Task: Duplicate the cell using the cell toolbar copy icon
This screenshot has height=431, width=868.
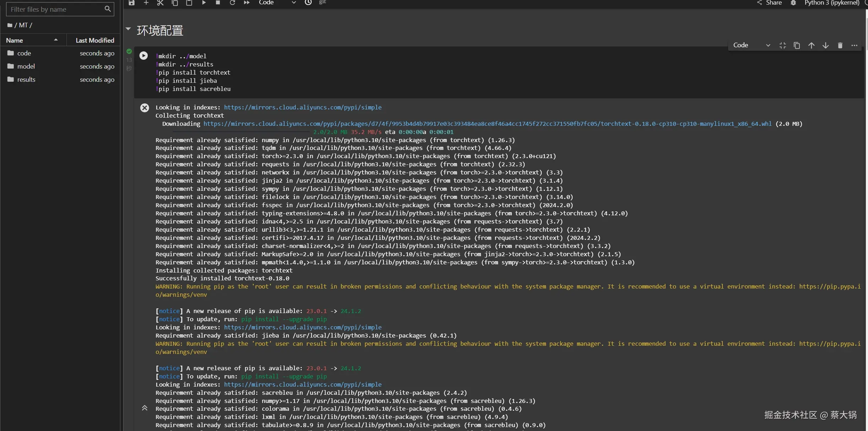Action: 797,45
